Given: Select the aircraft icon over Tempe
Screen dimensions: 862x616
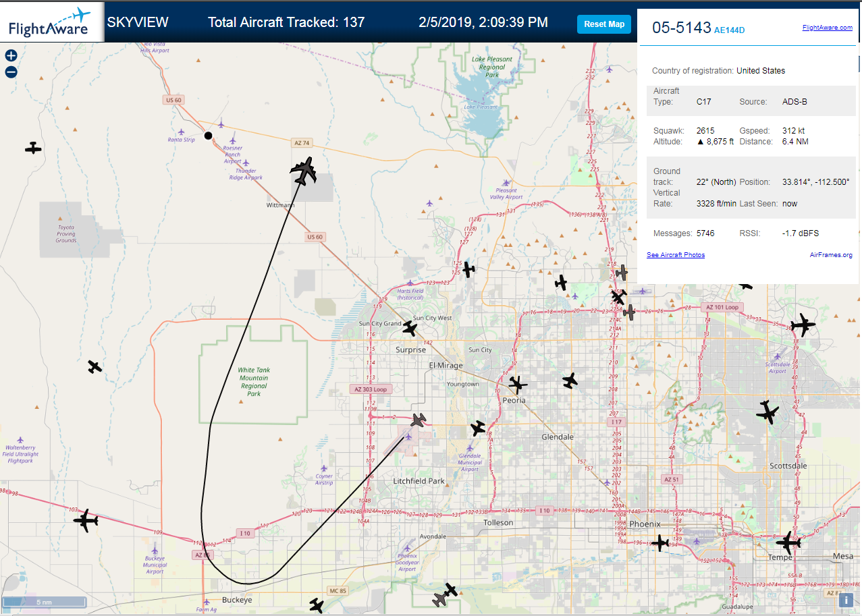Looking at the screenshot, I should click(788, 542).
